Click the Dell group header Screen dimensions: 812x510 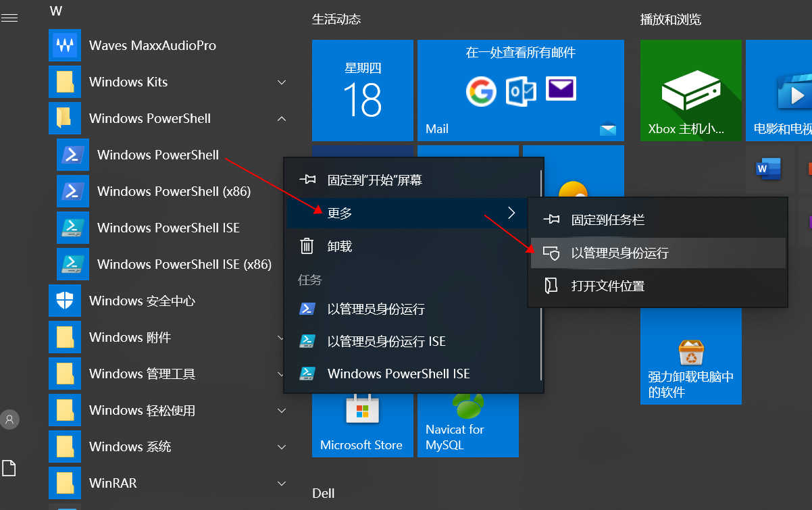tap(324, 493)
